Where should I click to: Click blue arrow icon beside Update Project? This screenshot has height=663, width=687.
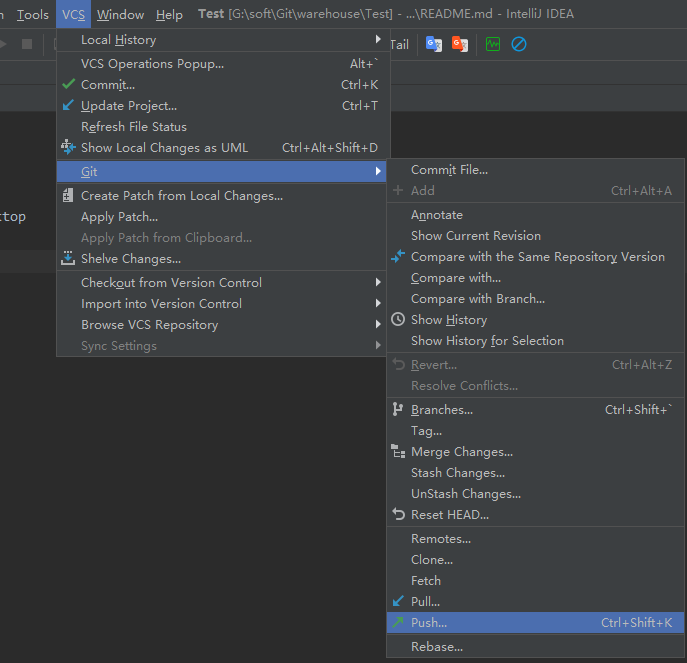pos(68,105)
